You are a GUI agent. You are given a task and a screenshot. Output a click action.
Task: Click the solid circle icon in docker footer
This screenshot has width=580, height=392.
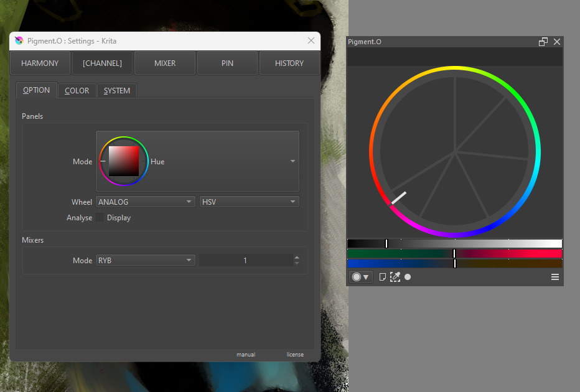point(408,277)
